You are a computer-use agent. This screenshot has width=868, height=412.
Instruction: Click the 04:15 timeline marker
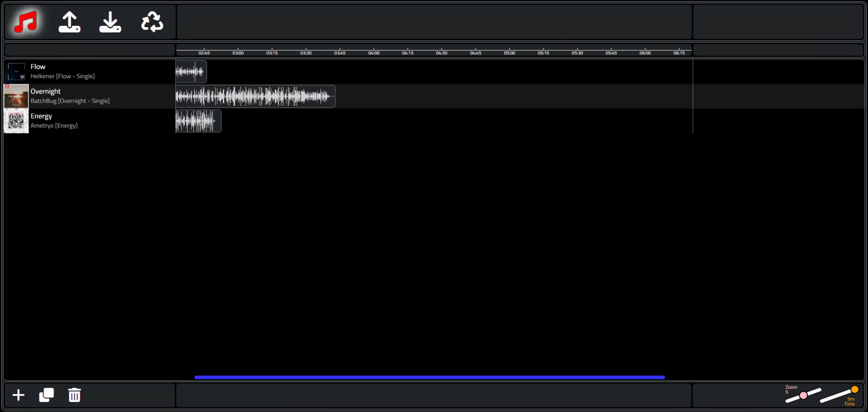(408, 53)
